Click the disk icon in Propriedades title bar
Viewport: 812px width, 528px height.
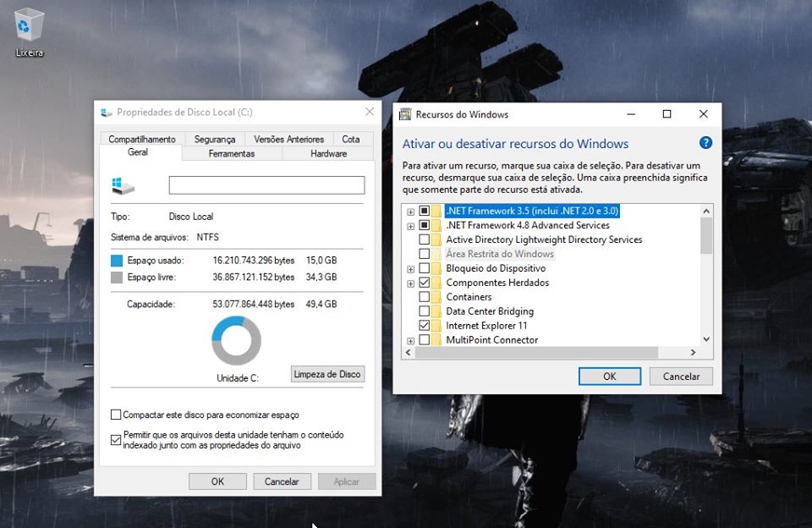click(107, 113)
